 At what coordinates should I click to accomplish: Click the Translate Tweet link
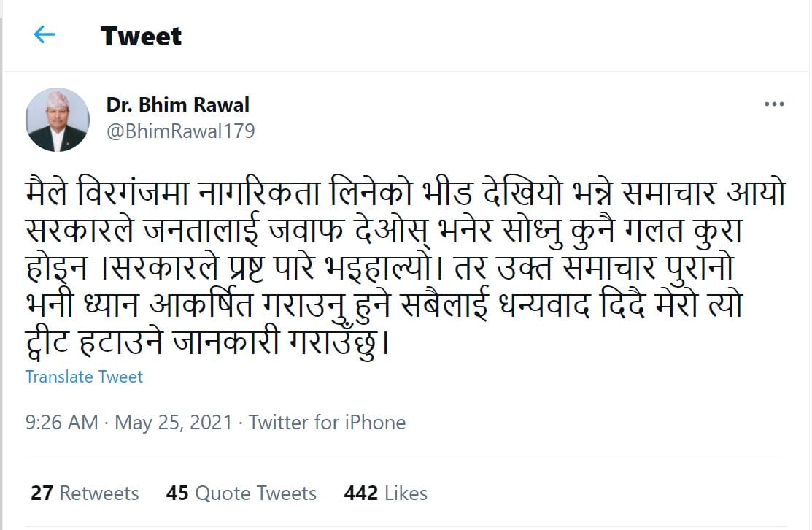84,377
